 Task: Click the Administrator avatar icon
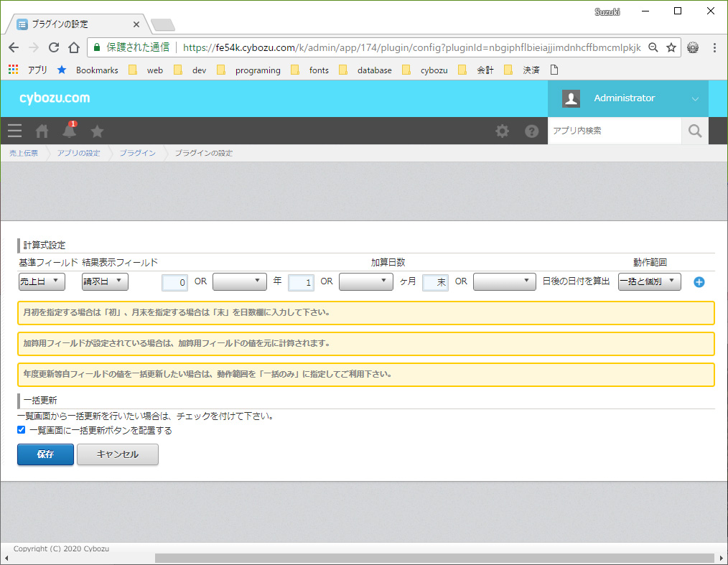coord(571,98)
